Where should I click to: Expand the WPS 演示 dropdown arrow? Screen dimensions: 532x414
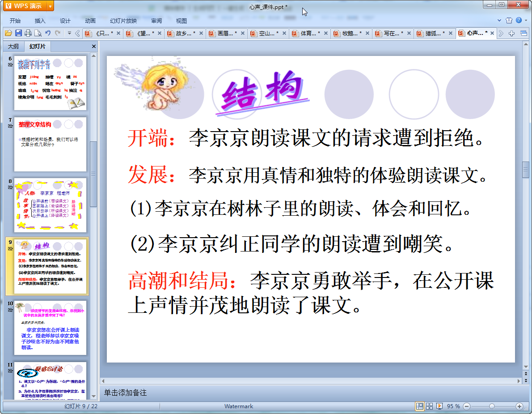tap(50, 6)
